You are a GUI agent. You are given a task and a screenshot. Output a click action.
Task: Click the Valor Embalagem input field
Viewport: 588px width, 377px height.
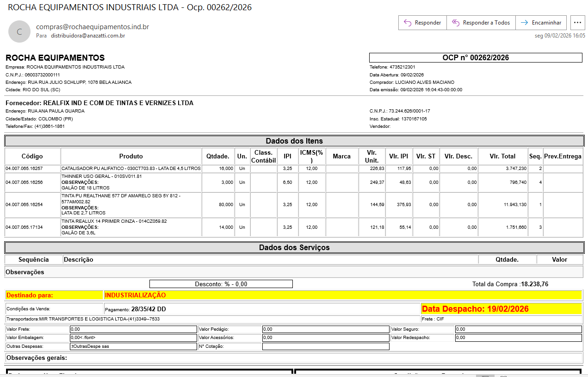133,338
